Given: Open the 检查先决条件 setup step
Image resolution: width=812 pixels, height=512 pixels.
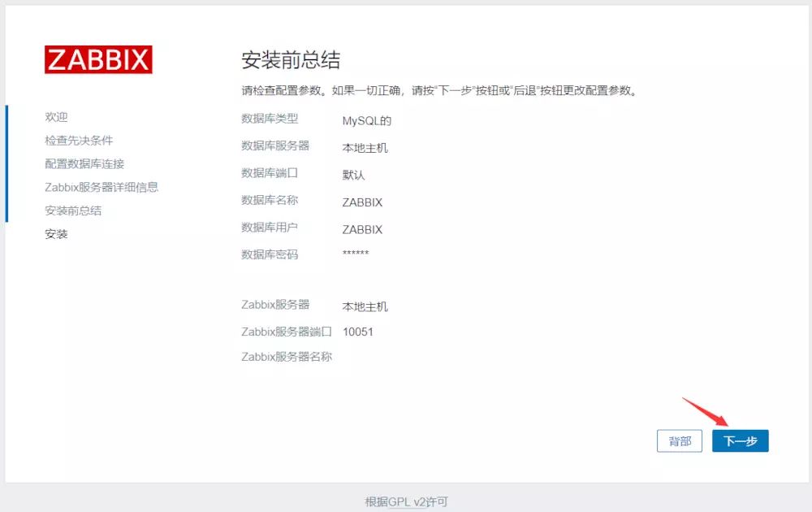Looking at the screenshot, I should 79,141.
